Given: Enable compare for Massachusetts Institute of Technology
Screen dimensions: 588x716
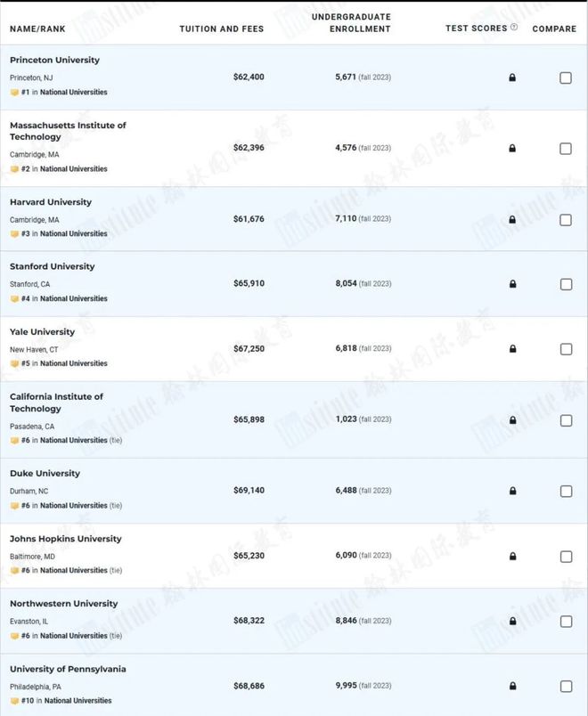Looking at the screenshot, I should point(566,149).
